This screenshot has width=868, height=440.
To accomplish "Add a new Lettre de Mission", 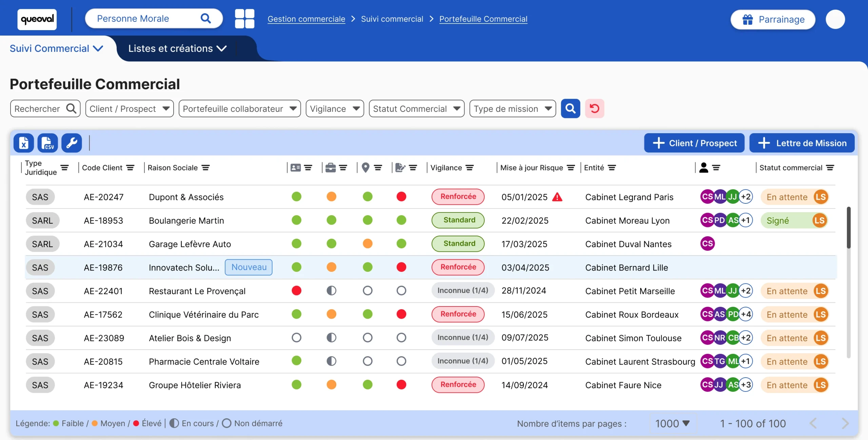I will (802, 143).
